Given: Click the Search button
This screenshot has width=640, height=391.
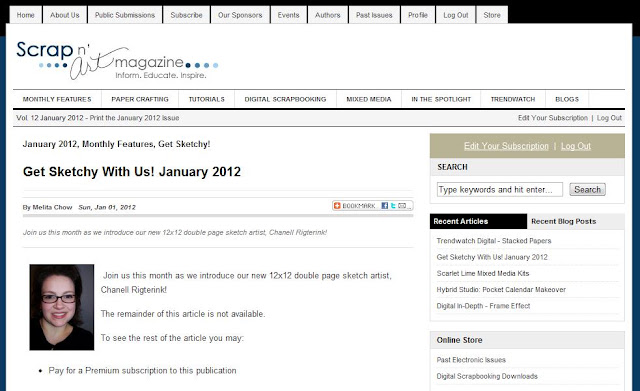Looking at the screenshot, I should pos(587,189).
